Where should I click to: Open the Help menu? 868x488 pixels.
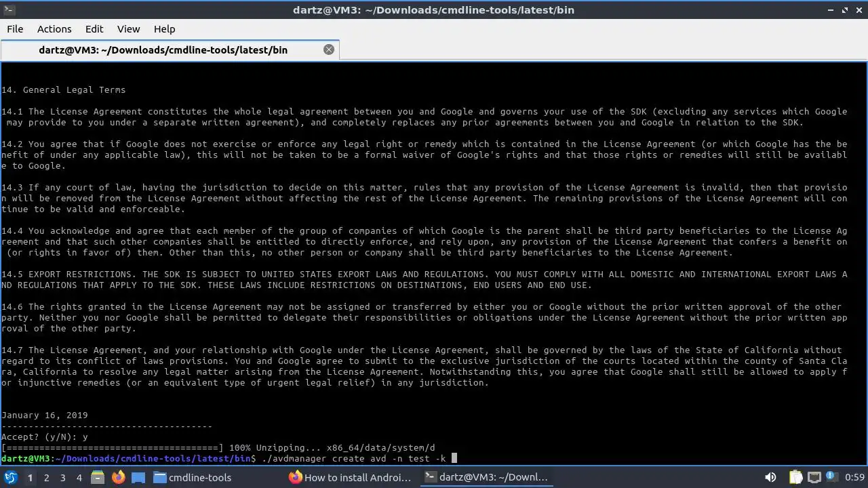point(164,29)
